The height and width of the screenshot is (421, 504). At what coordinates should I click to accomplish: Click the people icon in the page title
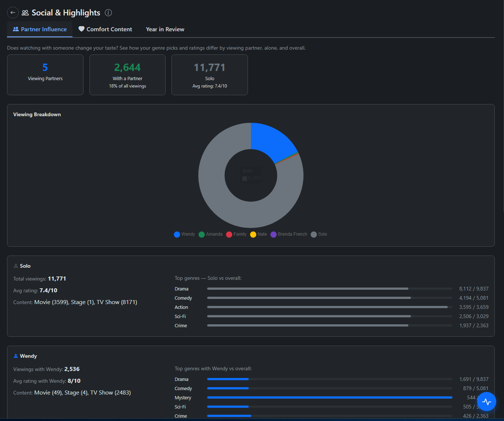tap(25, 12)
